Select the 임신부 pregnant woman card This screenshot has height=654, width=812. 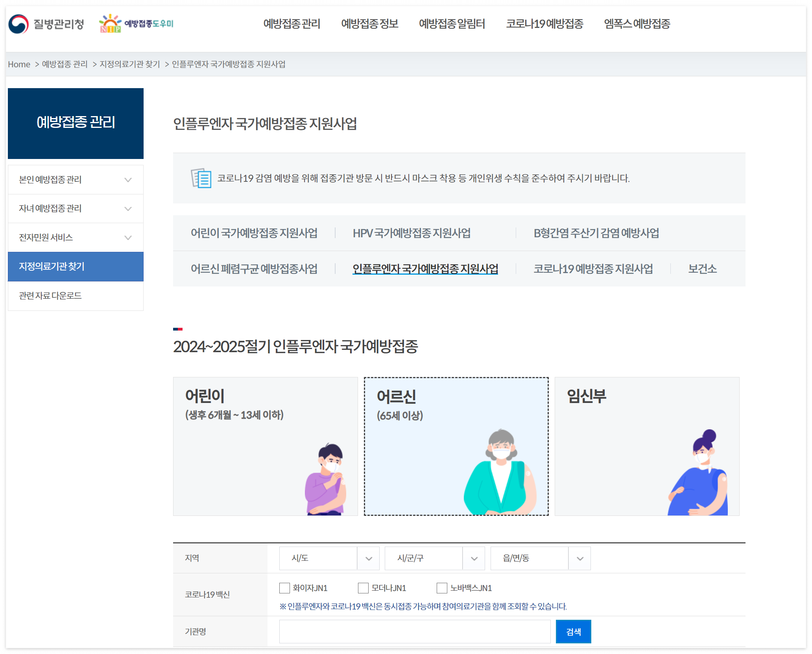point(647,446)
